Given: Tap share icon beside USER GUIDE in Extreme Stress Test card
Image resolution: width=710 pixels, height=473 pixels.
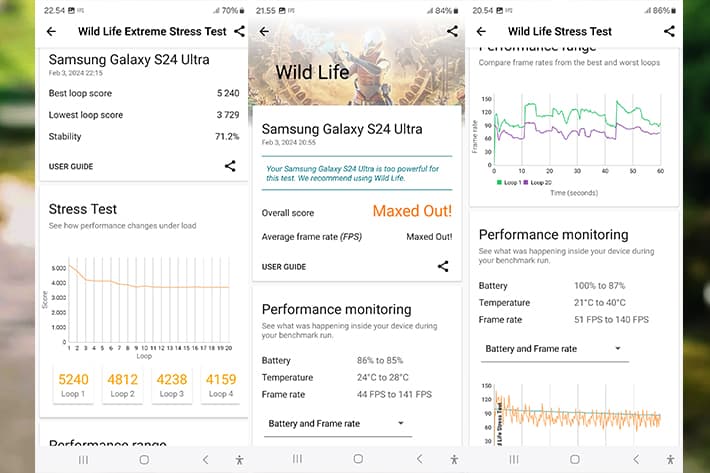Looking at the screenshot, I should 230,166.
